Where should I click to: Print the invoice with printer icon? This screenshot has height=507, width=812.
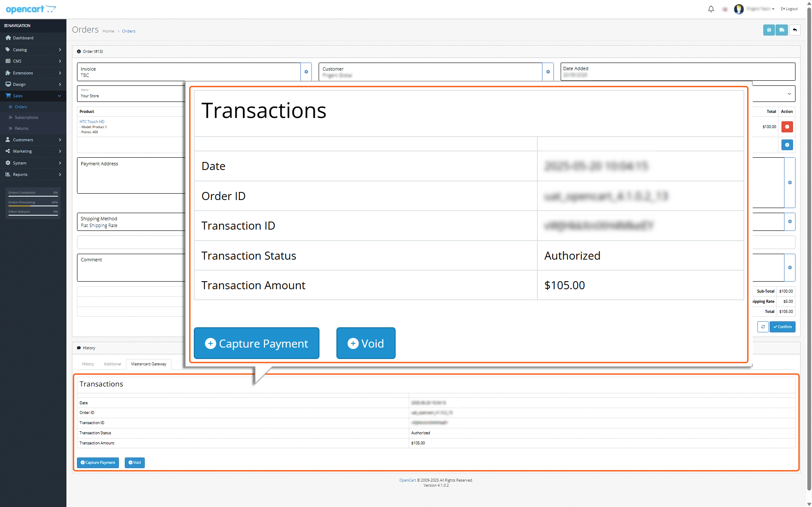(x=769, y=30)
